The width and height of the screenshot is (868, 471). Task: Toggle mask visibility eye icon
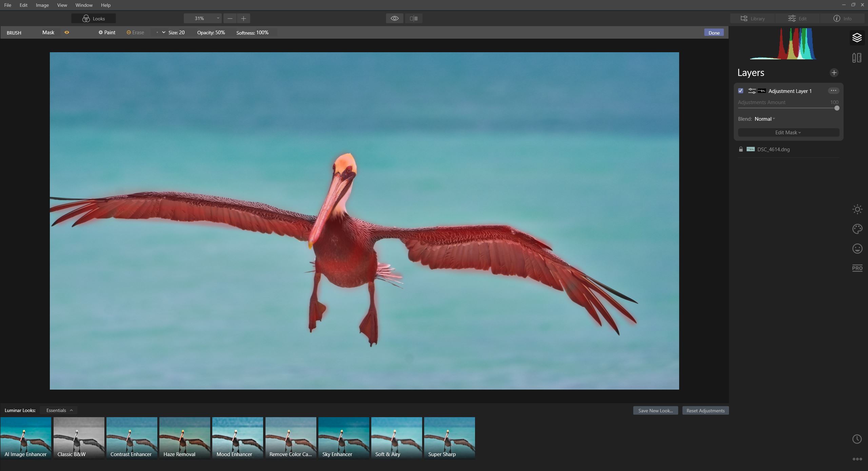tap(67, 33)
